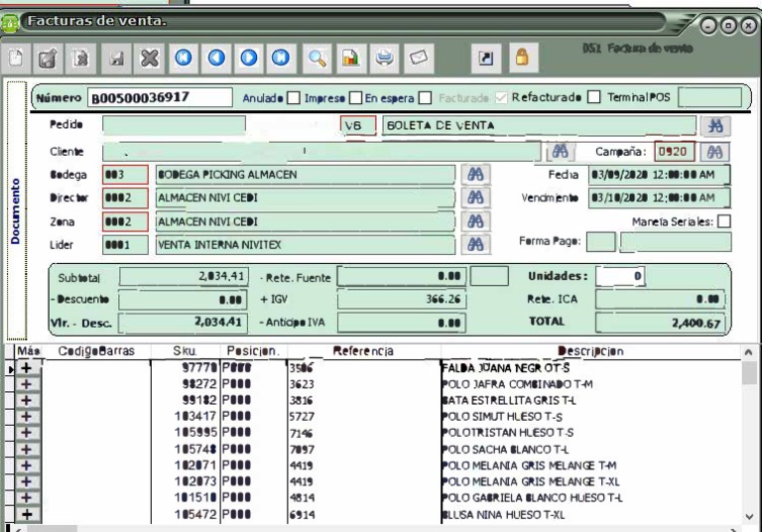This screenshot has width=762, height=532.
Task: Click the Vencimiento date field
Action: [x=659, y=198]
